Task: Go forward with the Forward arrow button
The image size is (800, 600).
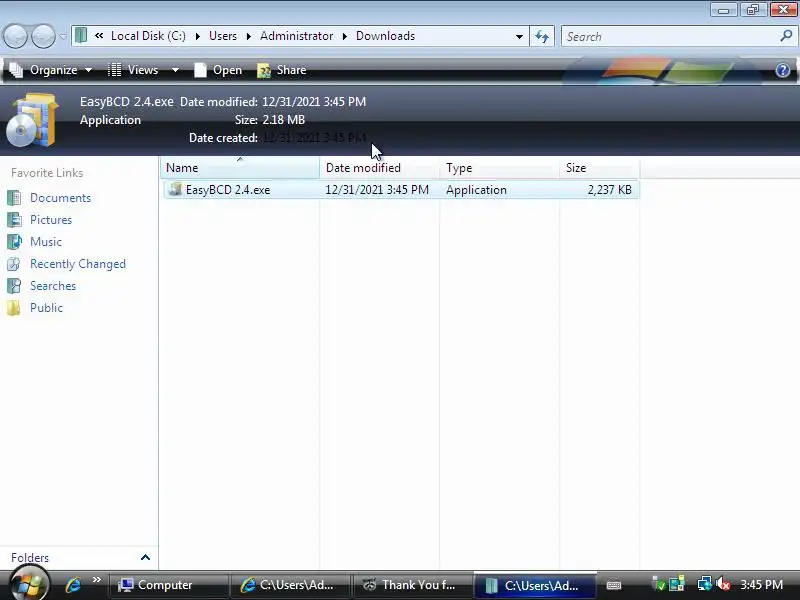Action: (x=43, y=37)
